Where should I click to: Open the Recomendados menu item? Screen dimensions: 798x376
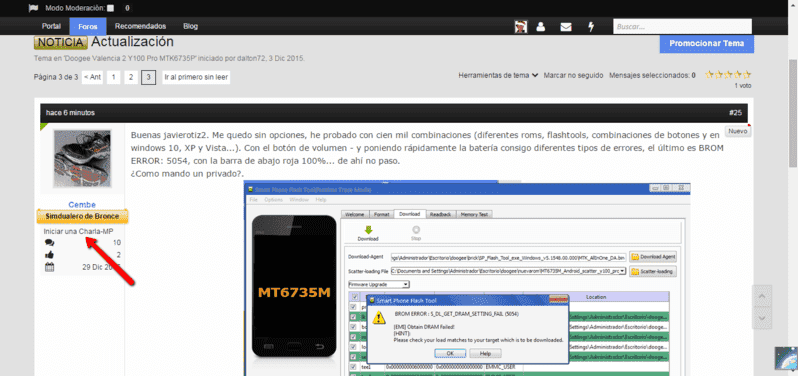coord(140,26)
